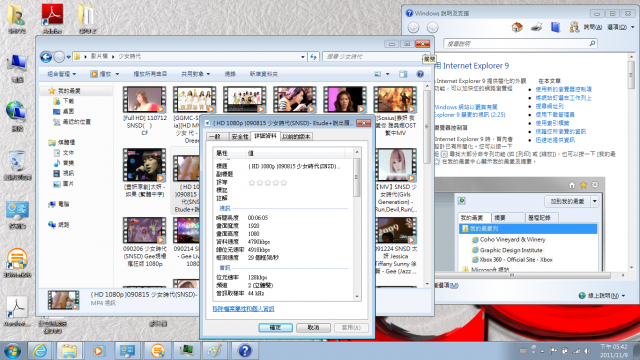The width and height of the screenshot is (640, 360).
Task: Click the magnifier search icon in Help
Action: (x=592, y=43)
